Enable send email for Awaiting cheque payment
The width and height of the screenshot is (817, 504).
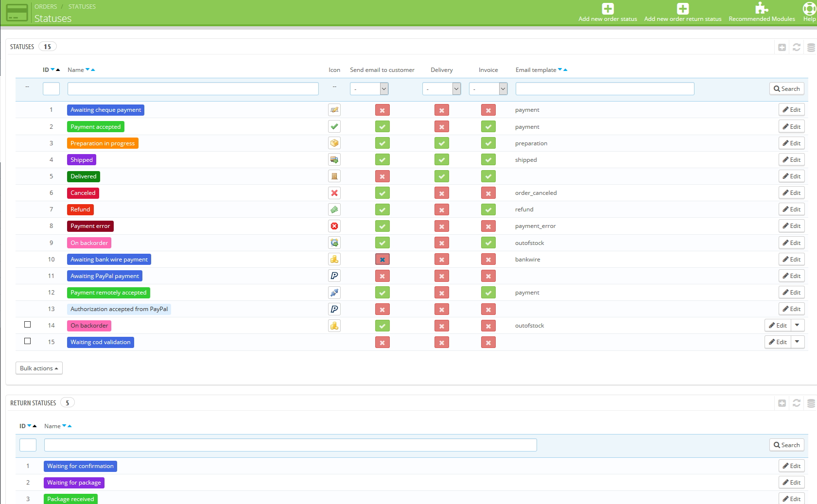tap(382, 110)
